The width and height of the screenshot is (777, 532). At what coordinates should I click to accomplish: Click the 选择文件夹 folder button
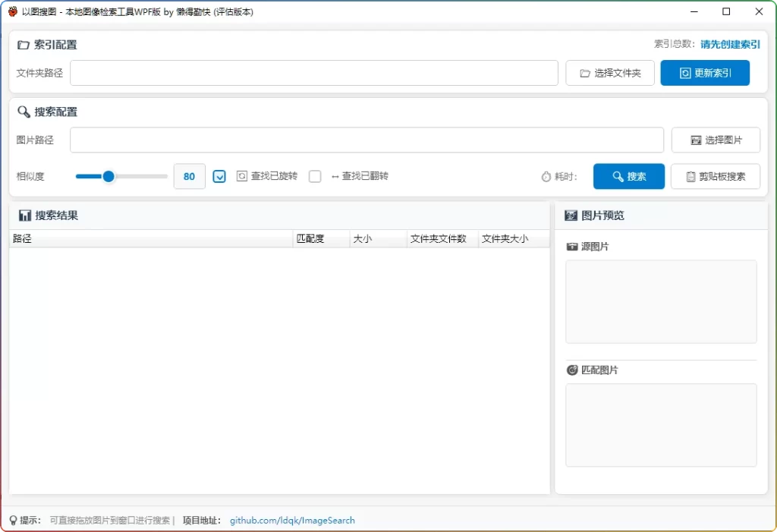[610, 73]
